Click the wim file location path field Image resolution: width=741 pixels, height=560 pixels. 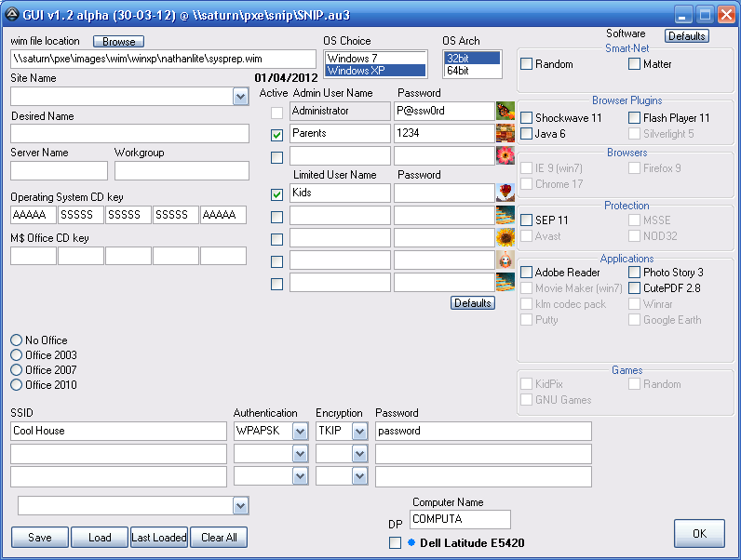163,59
